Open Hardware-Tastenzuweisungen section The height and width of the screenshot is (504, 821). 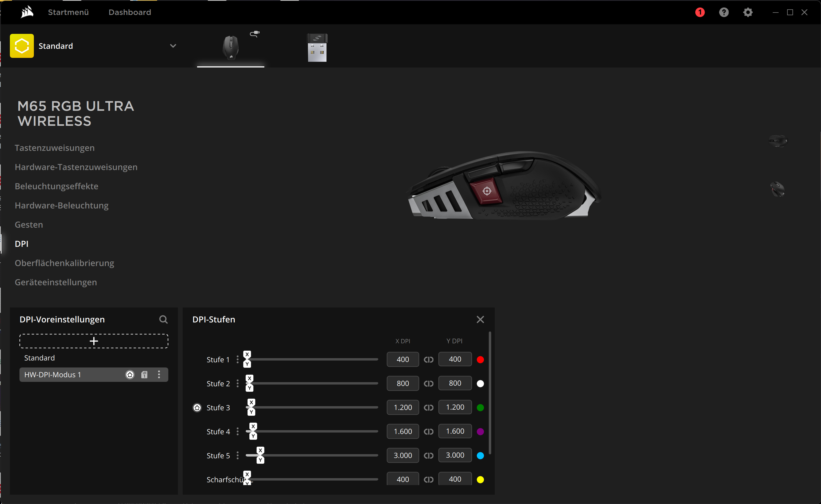(76, 167)
